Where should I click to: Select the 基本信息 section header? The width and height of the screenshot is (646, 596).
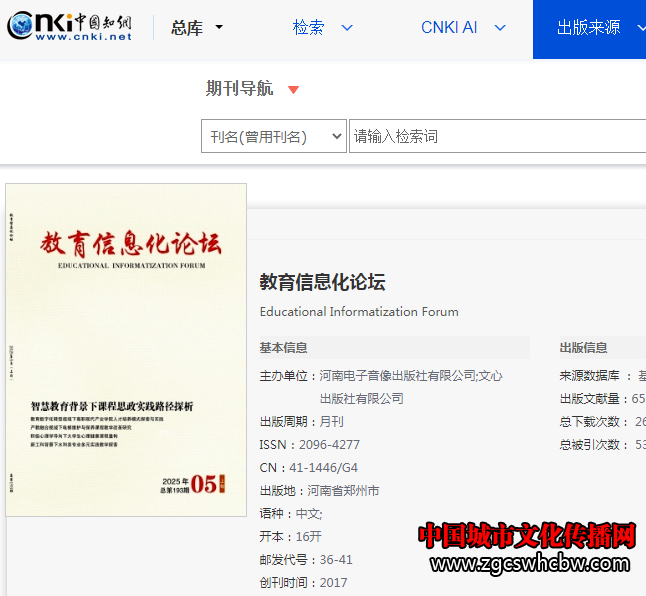click(x=284, y=348)
